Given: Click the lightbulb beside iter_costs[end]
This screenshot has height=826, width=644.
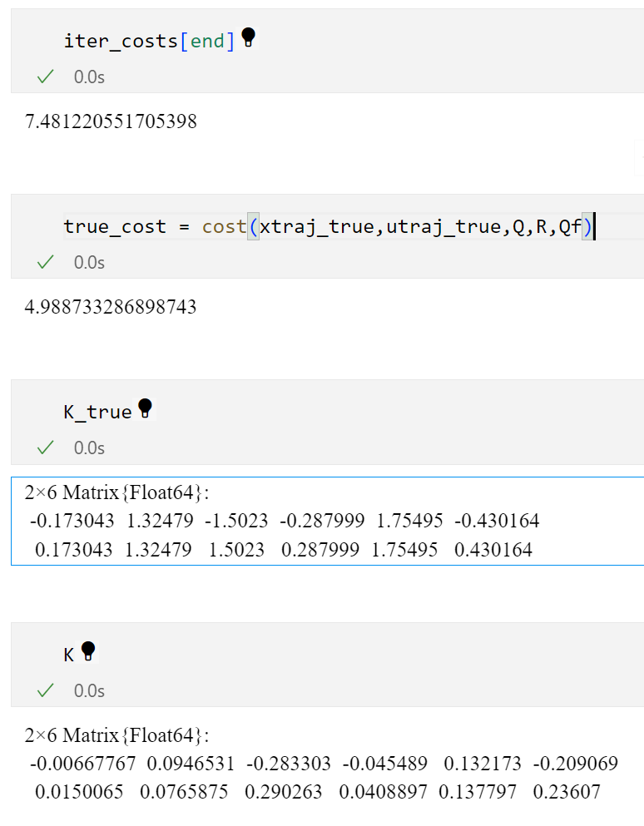Looking at the screenshot, I should pos(247,37).
